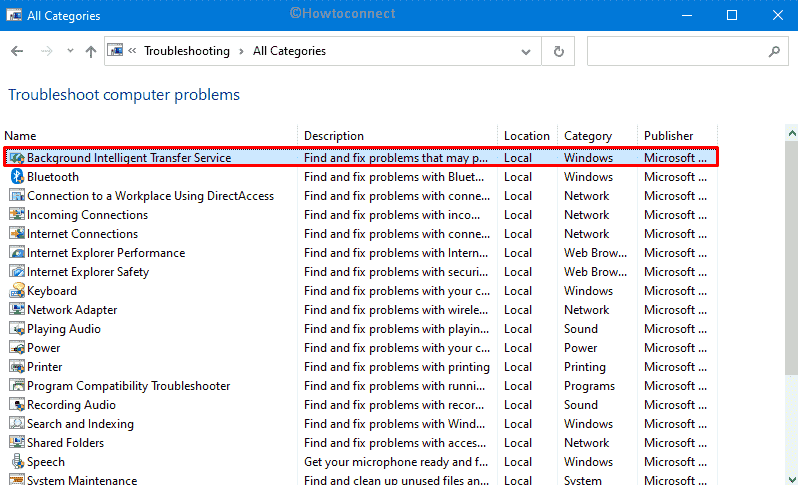Click the 'Troubleshoot computer problems' heading
Screen dimensions: 798x485
[124, 95]
